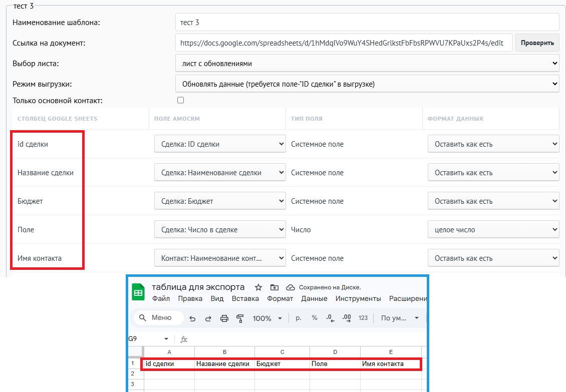Open the 'Данные' menu in Sheets
The height and width of the screenshot is (392, 566).
tap(315, 298)
